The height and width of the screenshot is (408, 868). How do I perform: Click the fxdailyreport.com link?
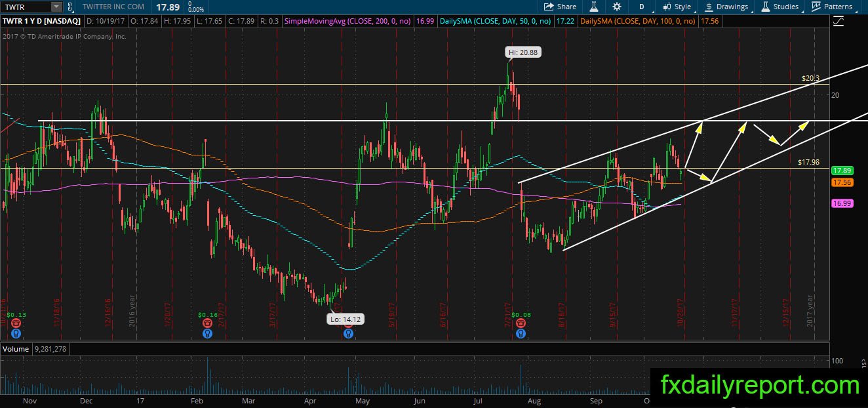759,385
